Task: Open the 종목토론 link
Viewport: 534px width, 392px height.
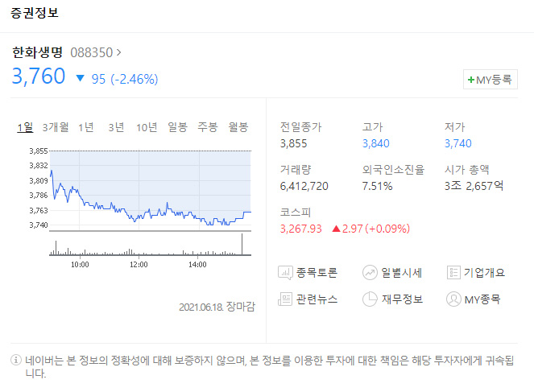Action: click(x=317, y=273)
